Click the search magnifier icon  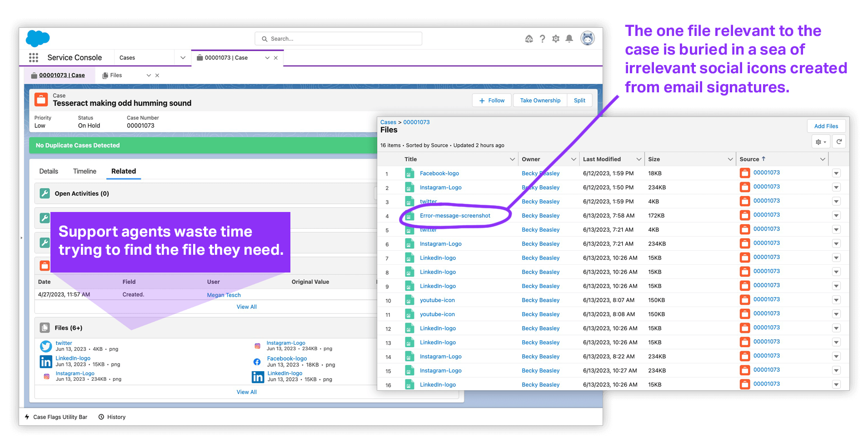click(264, 39)
